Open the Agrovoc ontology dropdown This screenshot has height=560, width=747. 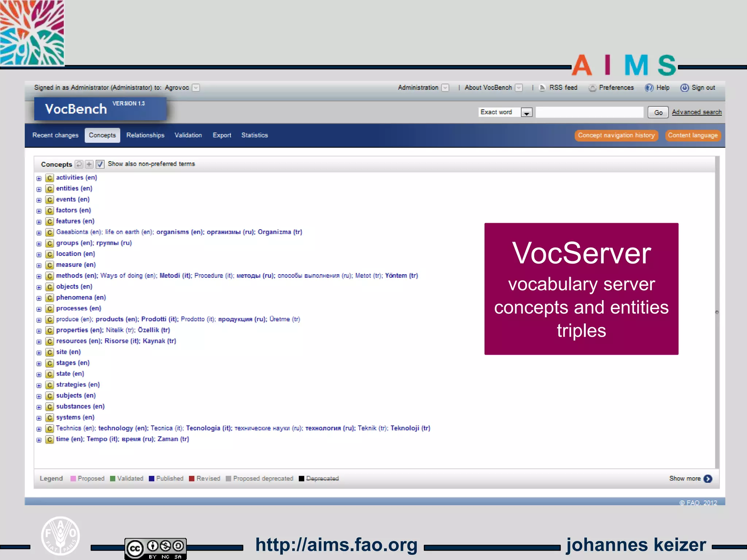click(x=196, y=88)
